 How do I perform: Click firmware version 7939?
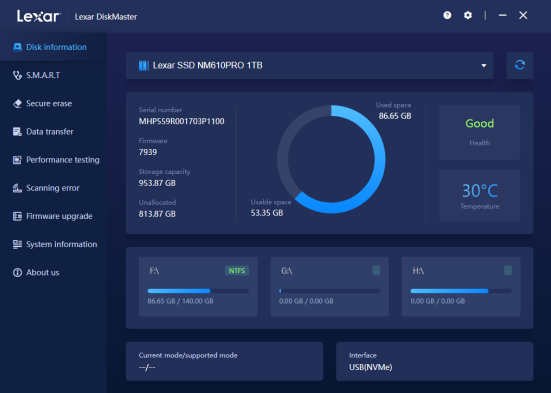148,152
